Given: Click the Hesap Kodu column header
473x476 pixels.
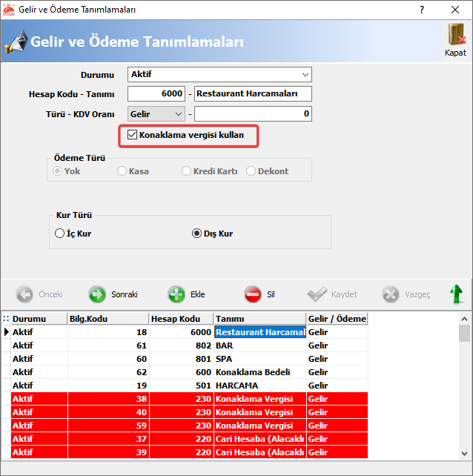Looking at the screenshot, I should pos(182,319).
